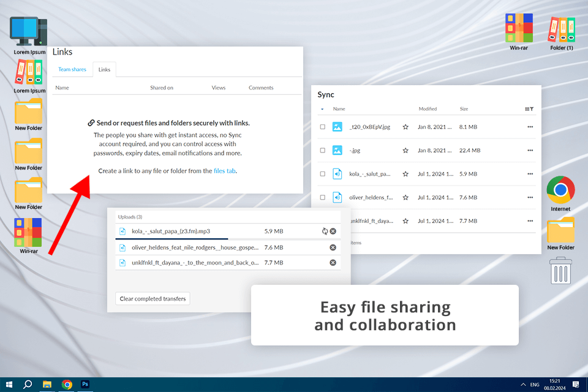Click the image icon of _t20_0xBEpV.jpg

[337, 127]
